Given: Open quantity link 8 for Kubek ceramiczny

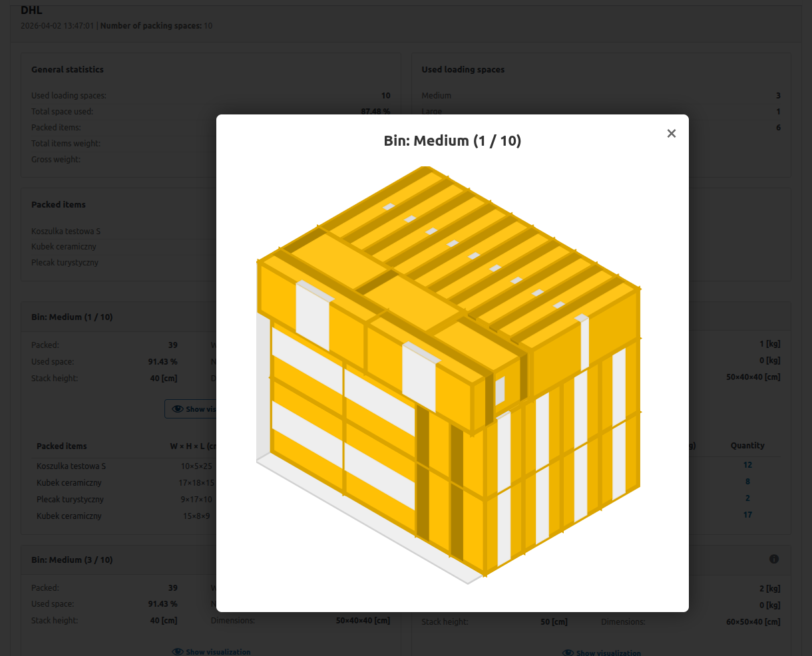Looking at the screenshot, I should [747, 481].
